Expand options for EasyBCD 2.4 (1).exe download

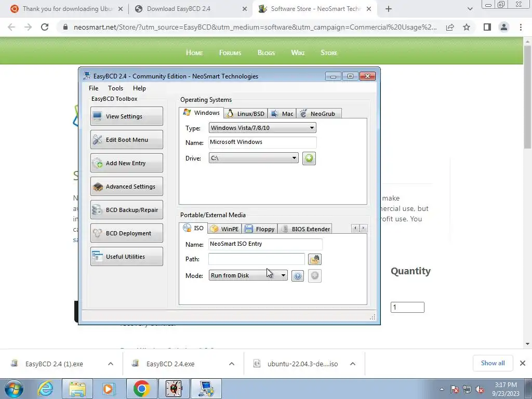click(x=111, y=364)
